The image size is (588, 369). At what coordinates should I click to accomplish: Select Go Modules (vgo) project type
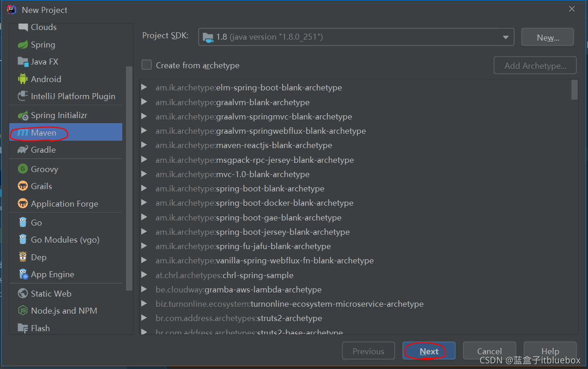[x=66, y=239]
